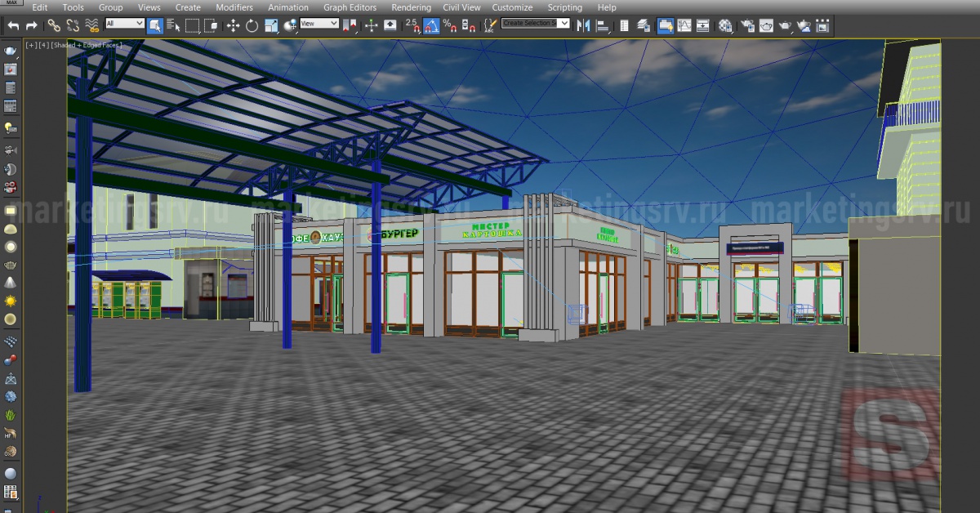The height and width of the screenshot is (513, 980).
Task: Open the Customize menu
Action: [512, 7]
